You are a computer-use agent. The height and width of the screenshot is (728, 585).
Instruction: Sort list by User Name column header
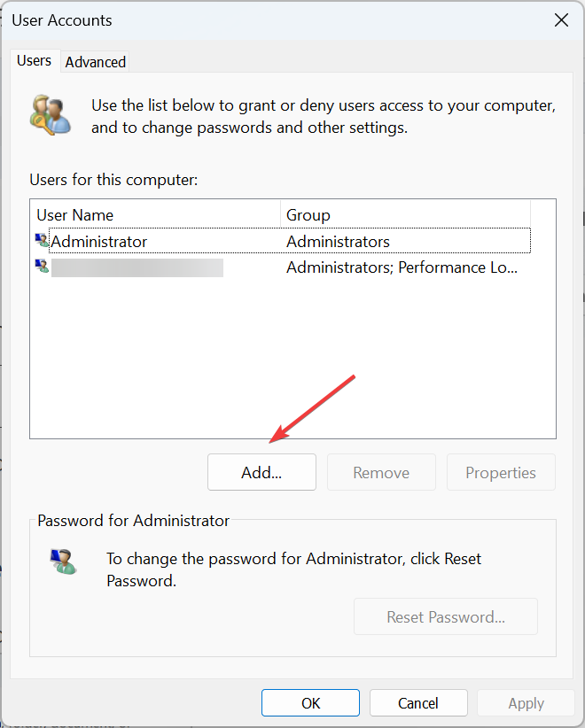pos(156,215)
